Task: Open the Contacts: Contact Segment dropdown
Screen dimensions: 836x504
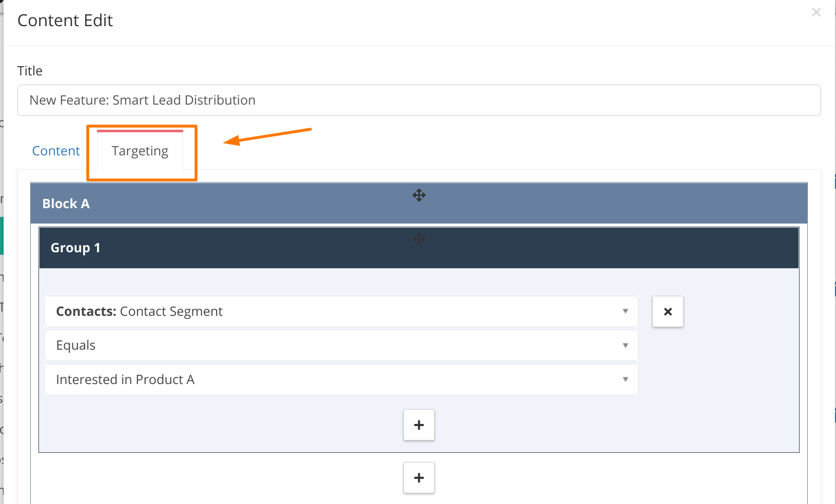Action: [341, 311]
